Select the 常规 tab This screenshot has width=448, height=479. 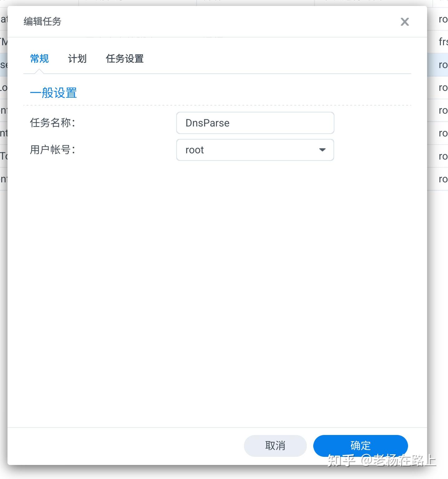tap(39, 59)
